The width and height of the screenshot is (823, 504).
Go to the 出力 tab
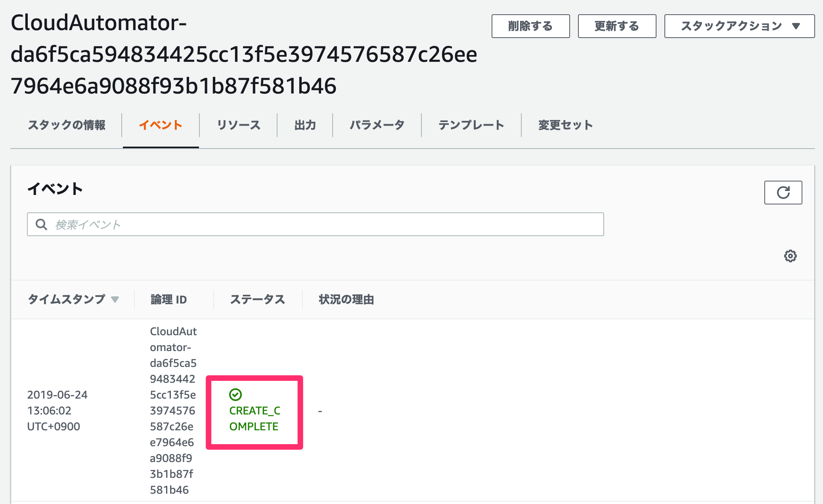[x=305, y=125]
